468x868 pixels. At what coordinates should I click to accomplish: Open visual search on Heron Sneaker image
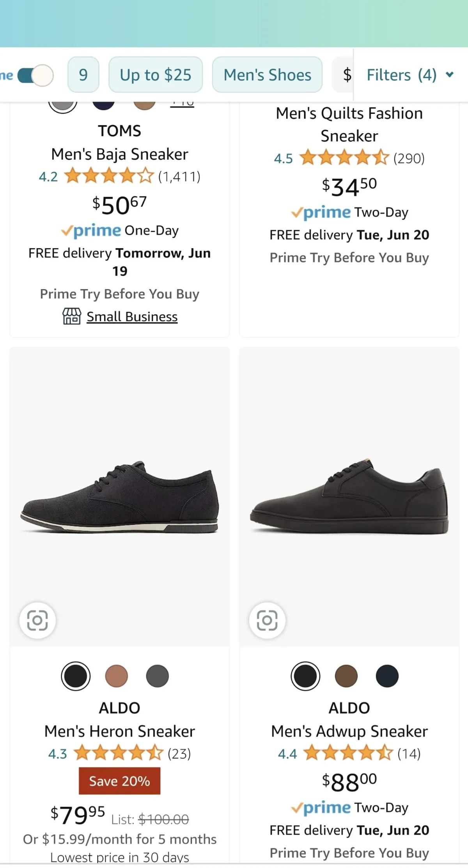(37, 620)
